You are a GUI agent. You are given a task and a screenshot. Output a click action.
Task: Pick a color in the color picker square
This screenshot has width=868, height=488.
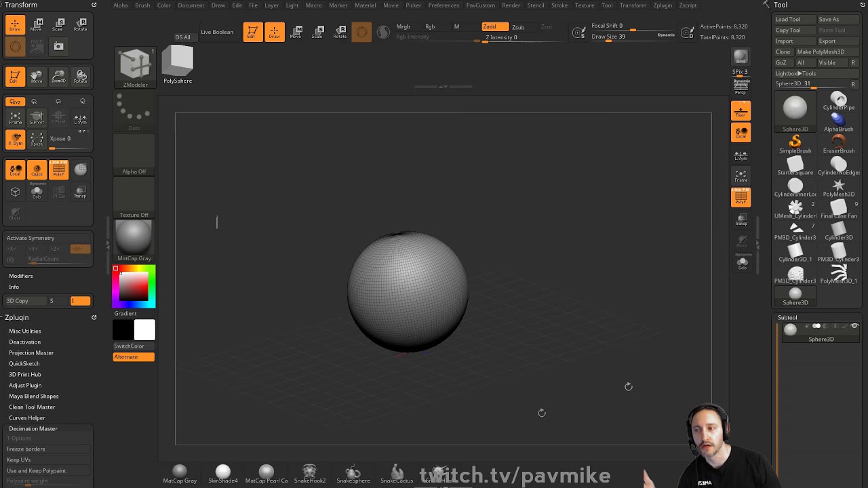tap(134, 287)
